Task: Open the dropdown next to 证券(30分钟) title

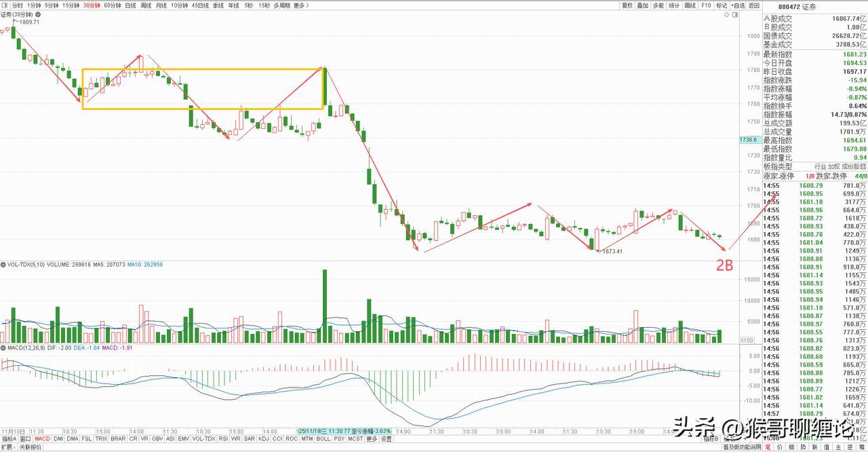Action: 38,15
